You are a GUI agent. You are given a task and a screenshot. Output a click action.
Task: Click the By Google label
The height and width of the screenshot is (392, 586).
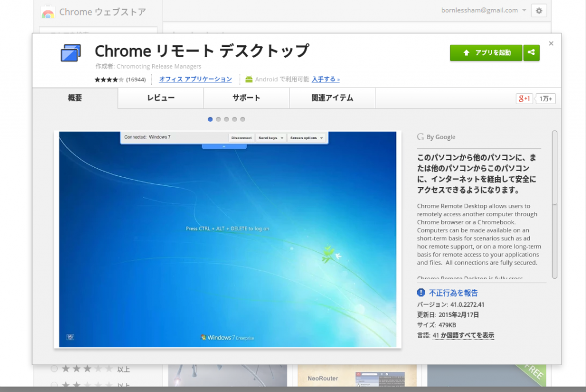tap(441, 137)
